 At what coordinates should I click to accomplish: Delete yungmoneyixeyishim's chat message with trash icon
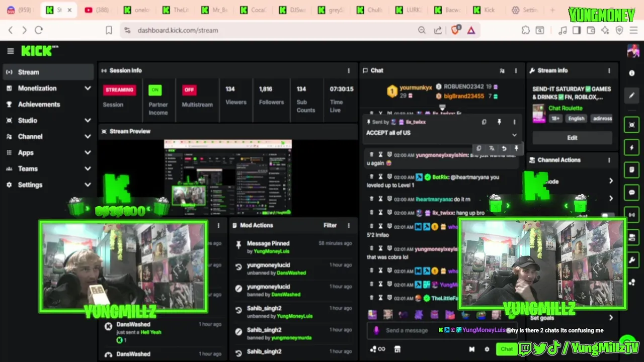tap(372, 155)
